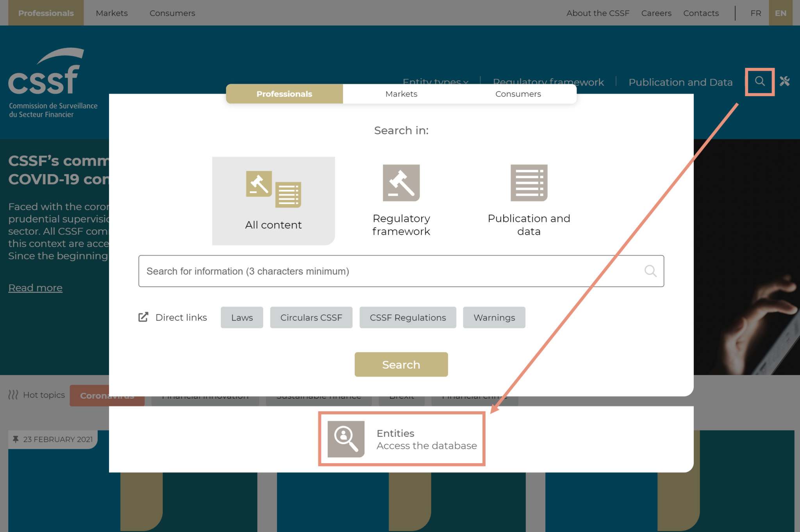Screen dimensions: 800x532
Task: Open the Entity types dropdown
Action: click(435, 82)
